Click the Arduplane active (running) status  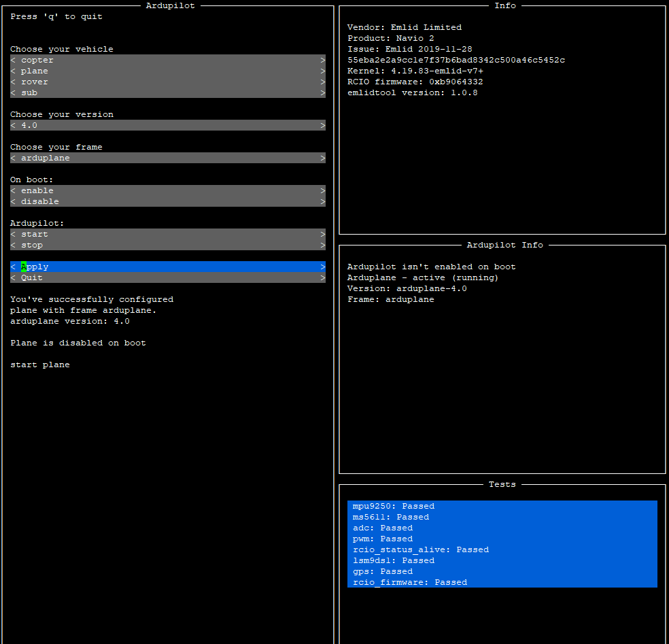[423, 278]
